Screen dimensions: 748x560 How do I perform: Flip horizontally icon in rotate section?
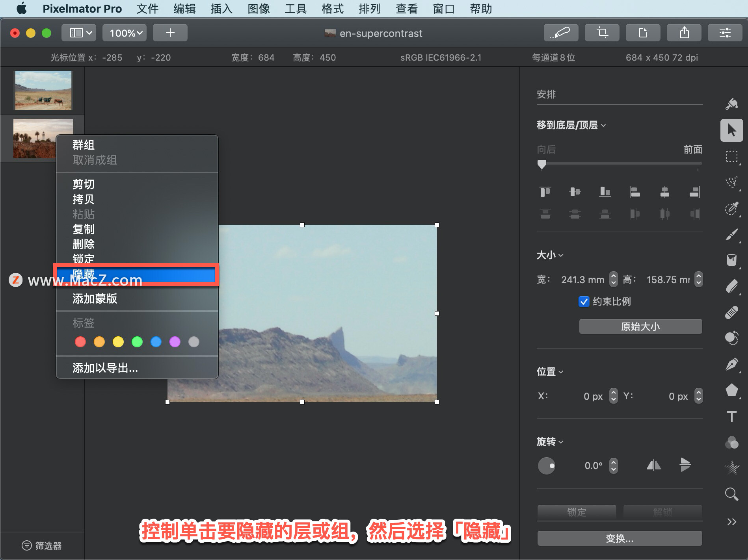pyautogui.click(x=653, y=465)
